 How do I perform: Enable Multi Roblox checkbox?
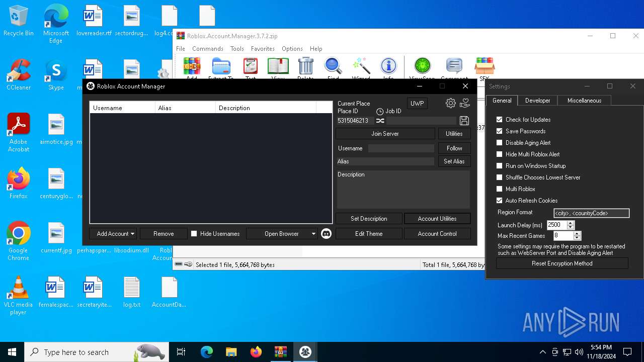[x=500, y=189]
